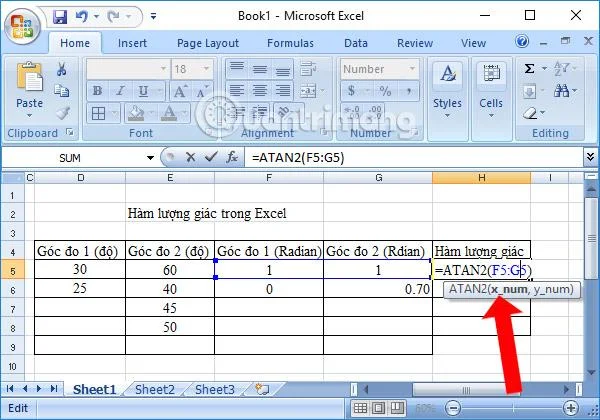Cancel formula entry with X
The image size is (600, 420).
coord(190,157)
